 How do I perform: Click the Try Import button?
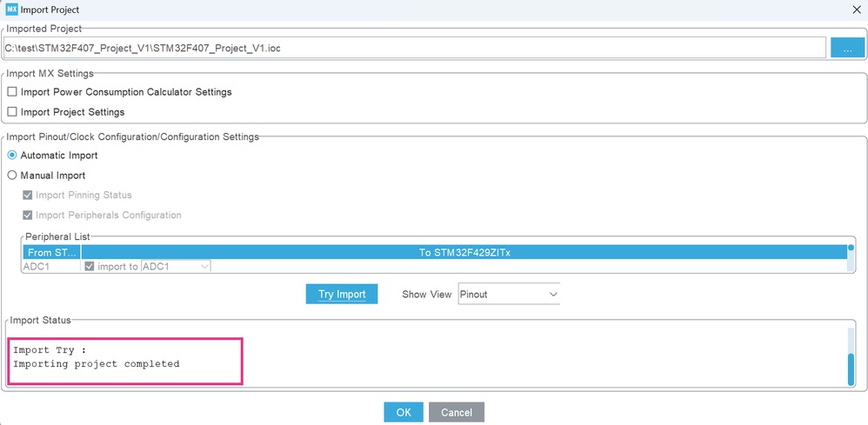342,294
